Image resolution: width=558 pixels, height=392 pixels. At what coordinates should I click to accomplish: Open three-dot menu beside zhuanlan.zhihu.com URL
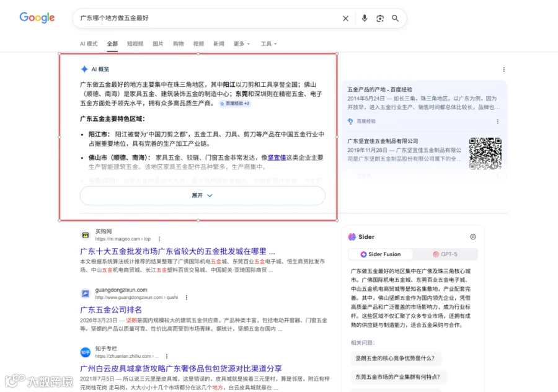pos(167,356)
